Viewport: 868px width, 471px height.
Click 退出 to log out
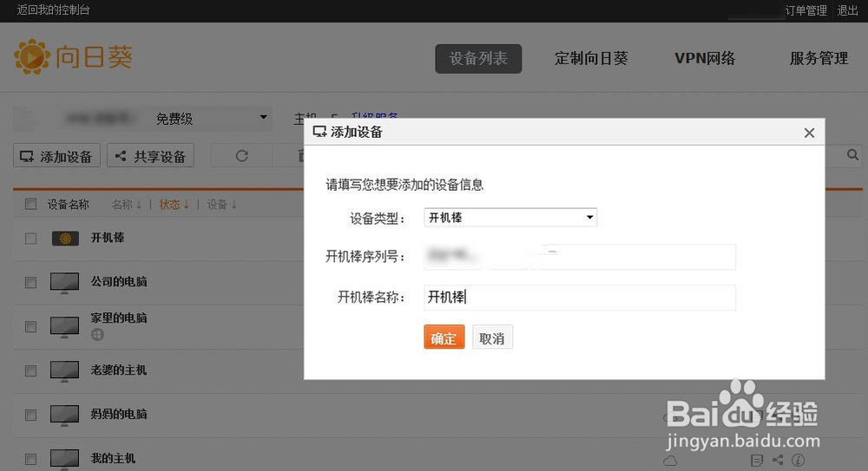coord(847,10)
